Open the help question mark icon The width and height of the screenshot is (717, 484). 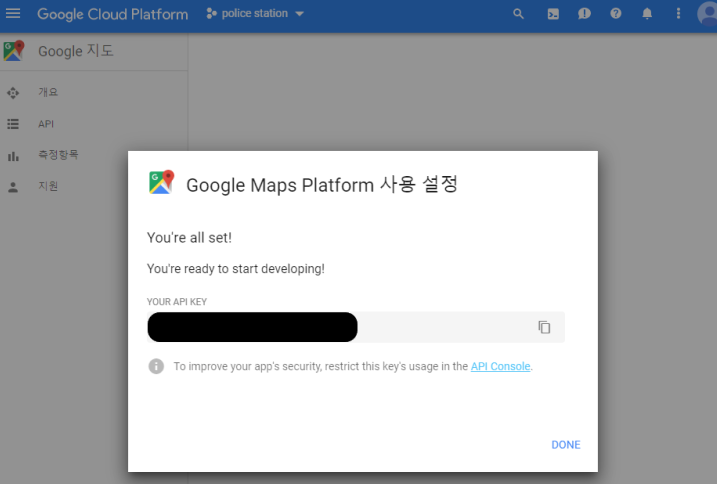tap(616, 14)
